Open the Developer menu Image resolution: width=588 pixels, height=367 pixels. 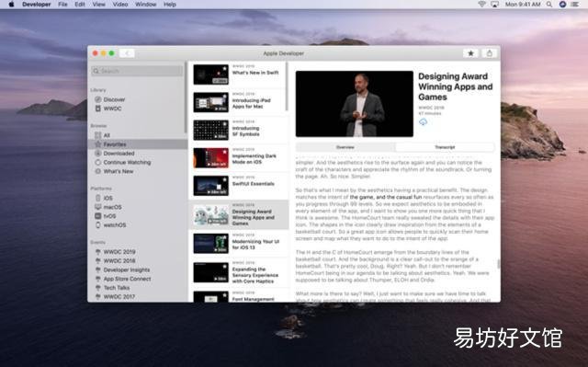click(37, 5)
